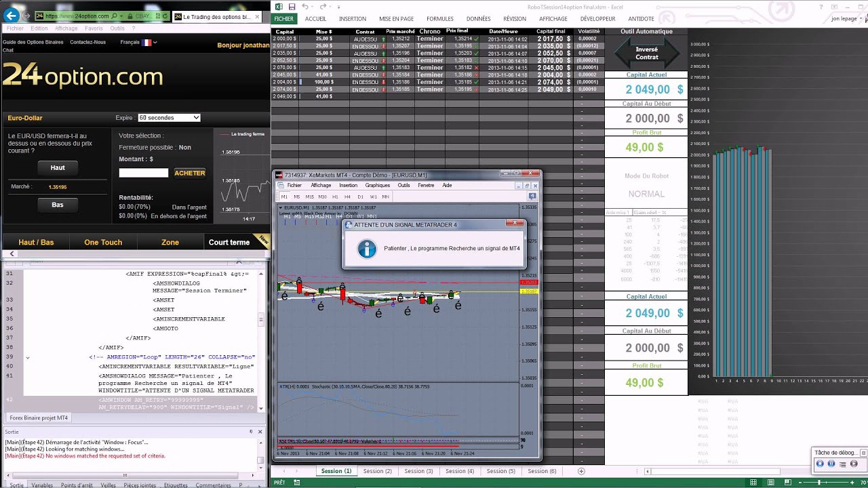Click the Excel undo arrow
This screenshot has width=868, height=488.
(305, 7)
